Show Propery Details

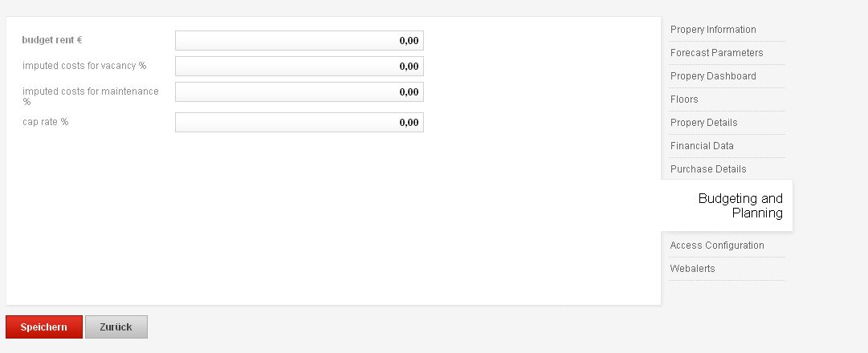703,123
